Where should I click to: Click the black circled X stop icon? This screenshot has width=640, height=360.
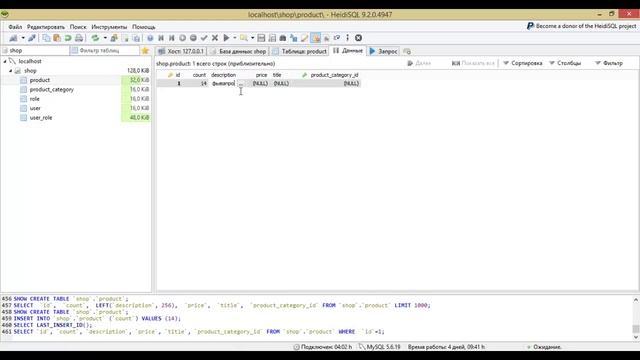[358, 38]
